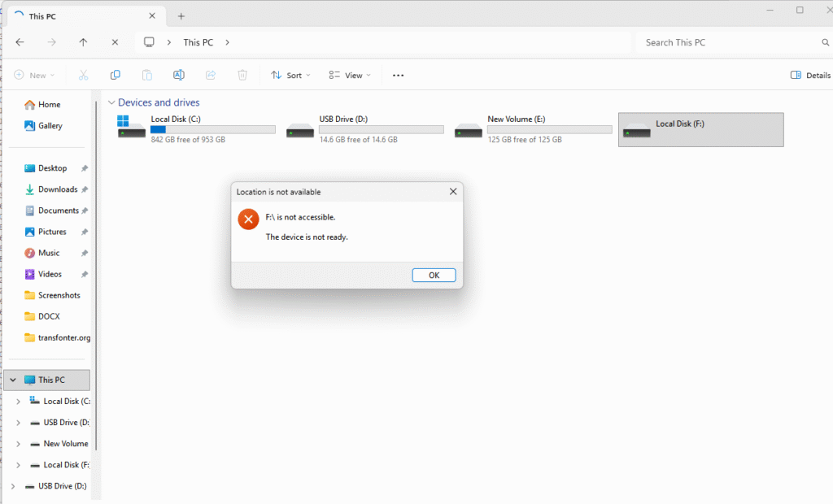Expand Local Disk (C:) in navigation tree
833x504 pixels.
(18, 402)
